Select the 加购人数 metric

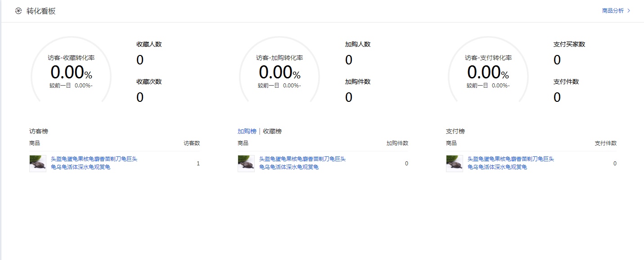(x=358, y=44)
